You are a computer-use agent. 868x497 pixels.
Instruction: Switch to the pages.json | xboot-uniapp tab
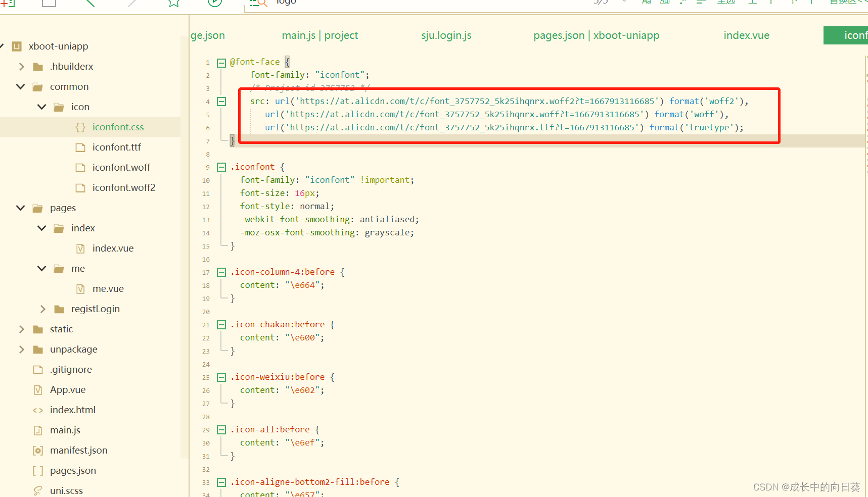point(597,35)
